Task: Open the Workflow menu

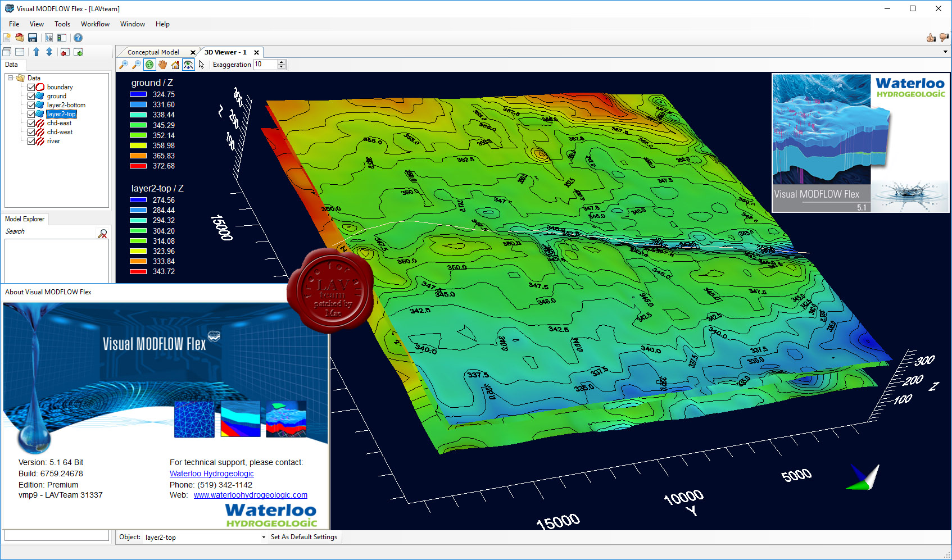Action: tap(95, 24)
